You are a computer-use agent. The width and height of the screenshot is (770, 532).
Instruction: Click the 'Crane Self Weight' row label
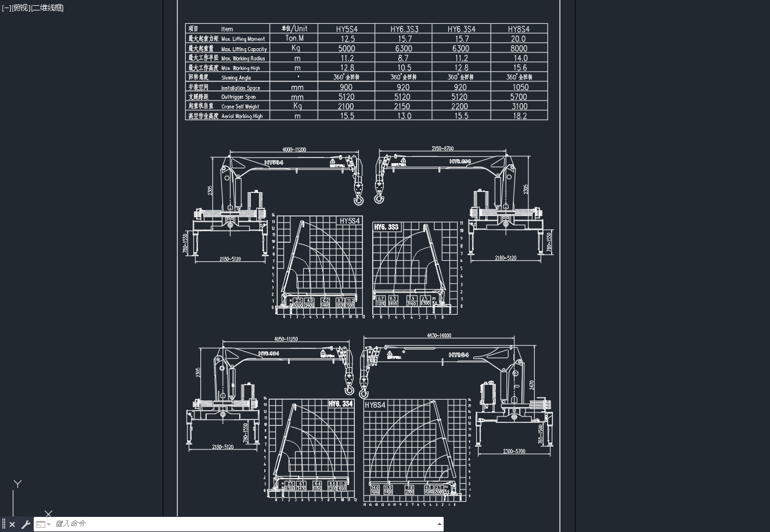tap(240, 107)
